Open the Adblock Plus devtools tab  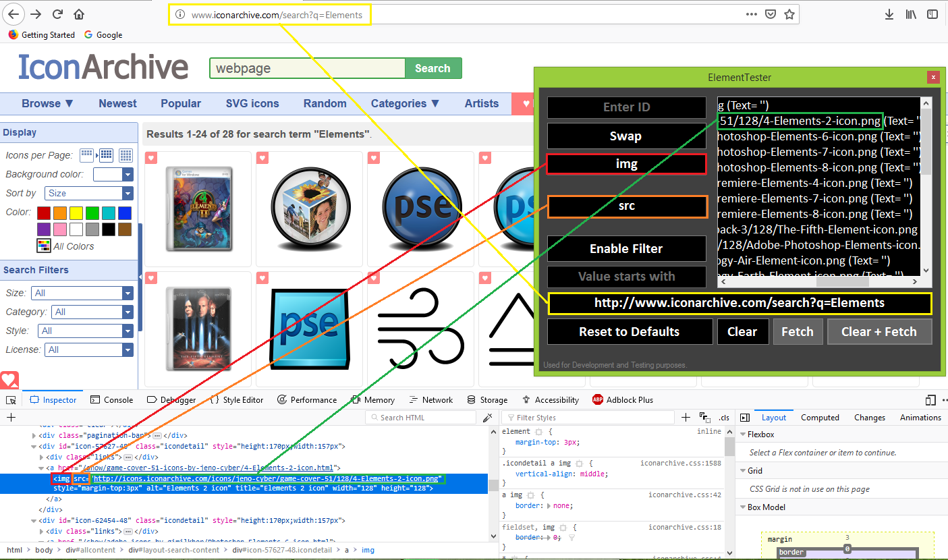(623, 399)
